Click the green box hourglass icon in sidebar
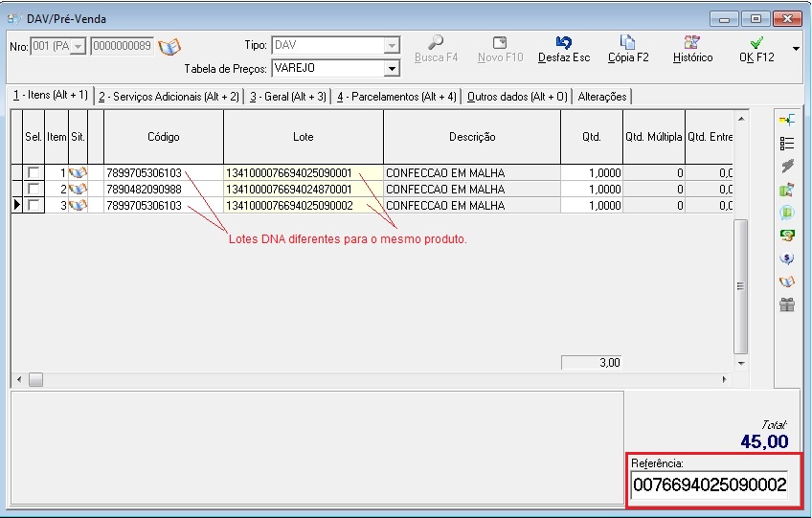The width and height of the screenshot is (812, 518). (787, 190)
